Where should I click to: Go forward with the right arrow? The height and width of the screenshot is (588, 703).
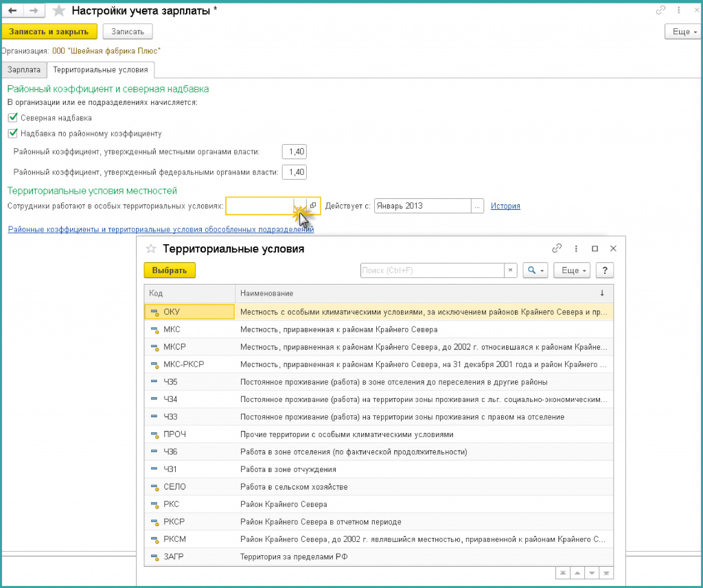tap(34, 10)
